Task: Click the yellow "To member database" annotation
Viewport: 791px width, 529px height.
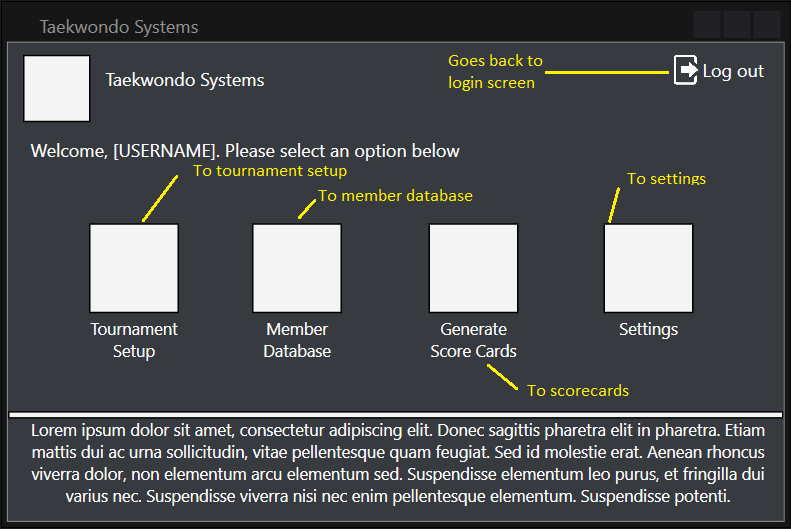Action: tap(395, 196)
